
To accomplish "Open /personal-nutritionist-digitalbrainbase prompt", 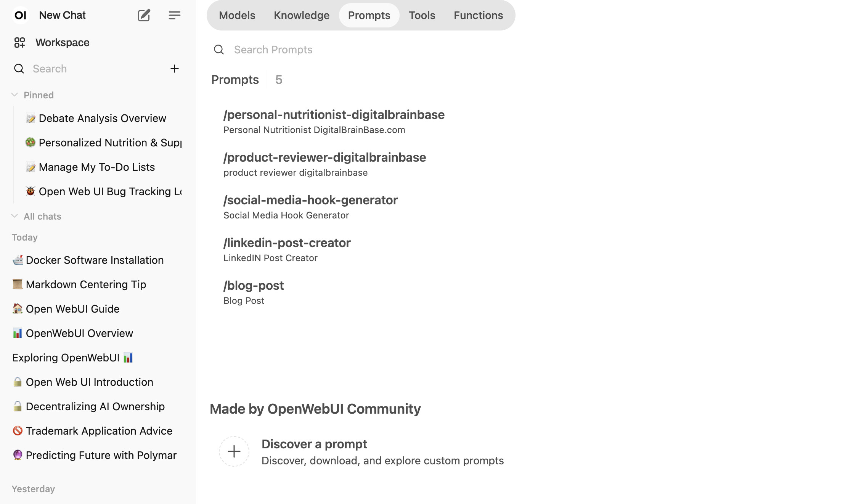I will 334,114.
